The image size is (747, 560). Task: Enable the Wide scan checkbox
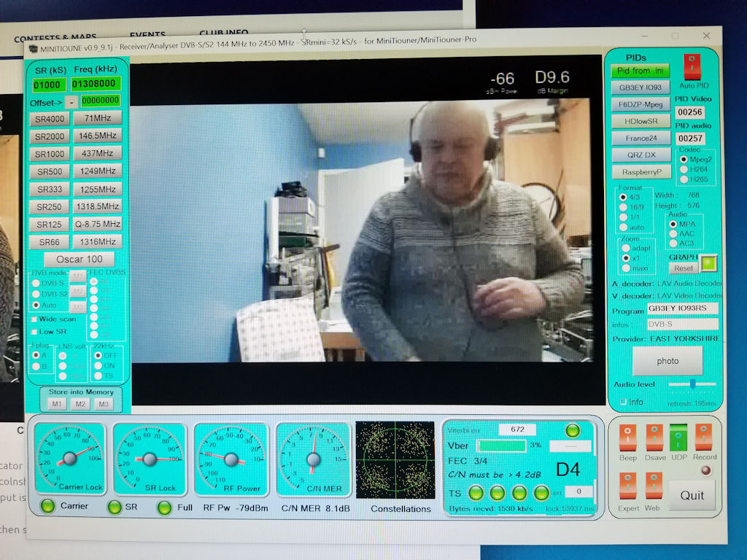[34, 319]
